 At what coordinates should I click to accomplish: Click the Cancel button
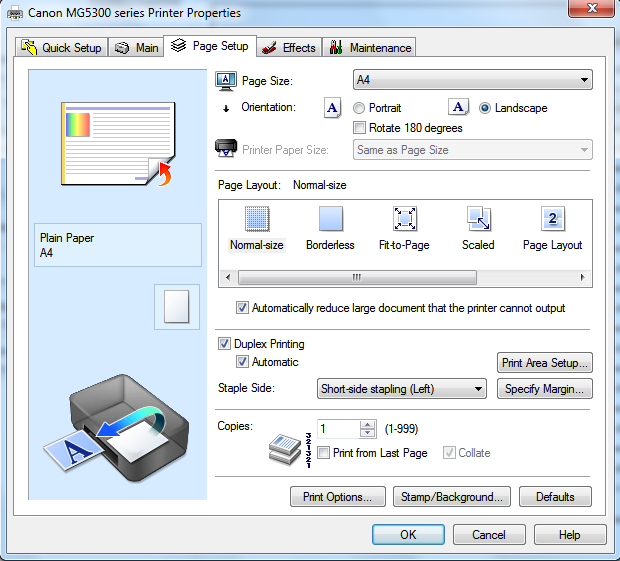tap(489, 535)
